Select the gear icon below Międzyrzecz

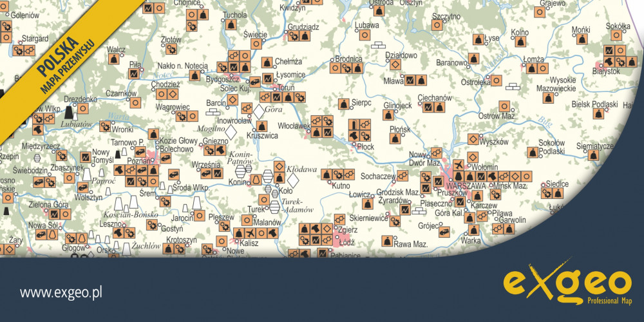click(61, 155)
